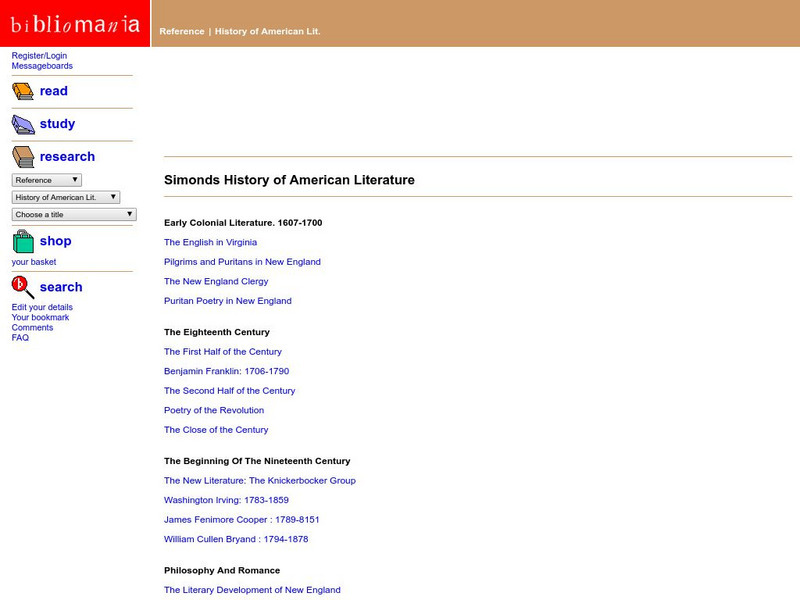Image resolution: width=800 pixels, height=600 pixels.
Task: Click the search magnifier icon
Action: point(23,287)
